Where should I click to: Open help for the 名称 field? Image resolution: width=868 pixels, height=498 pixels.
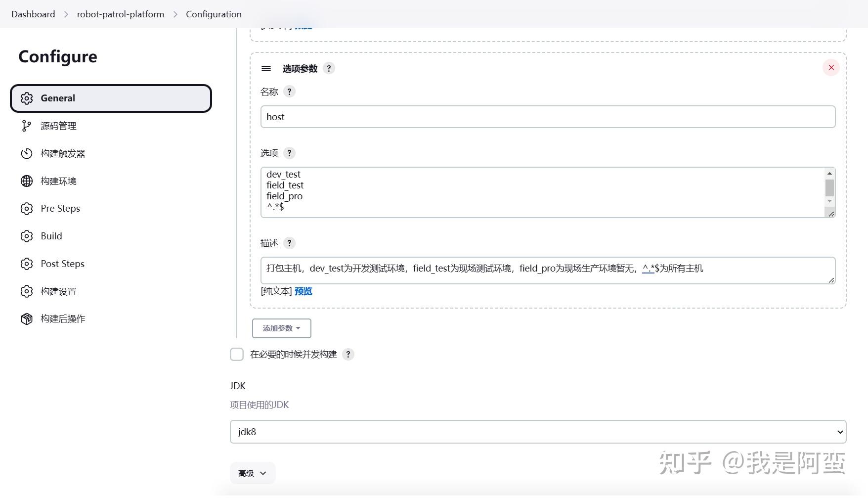290,91
